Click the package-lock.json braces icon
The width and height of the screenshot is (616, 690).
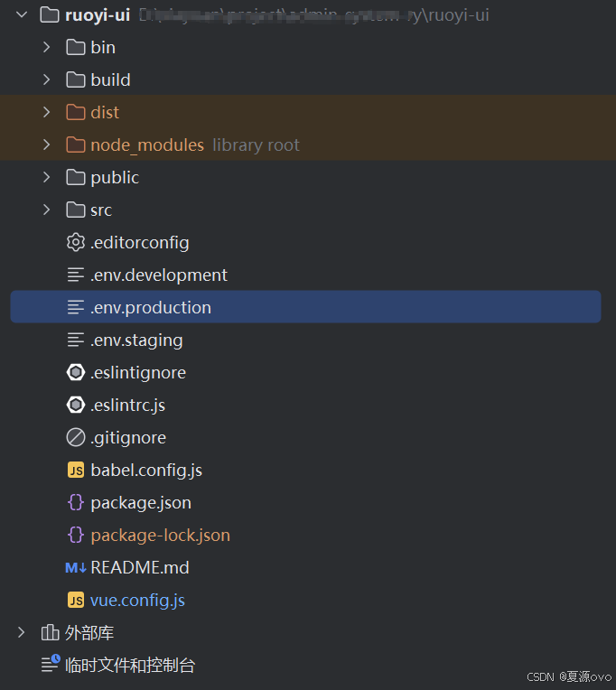pos(76,535)
